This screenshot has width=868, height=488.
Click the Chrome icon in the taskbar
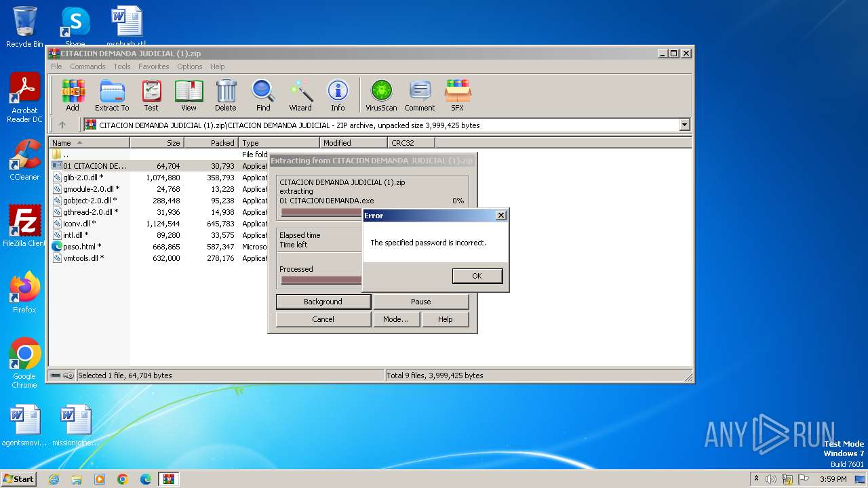[123, 479]
